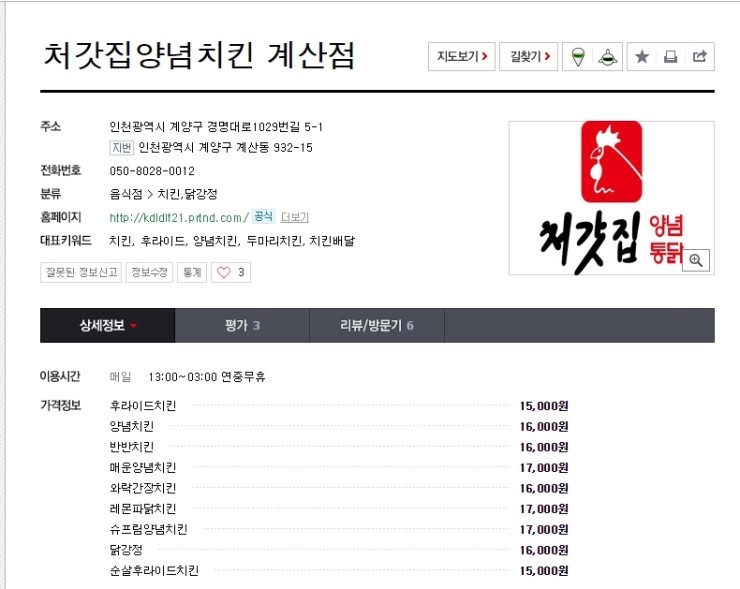Click menu item 닭강정
The image size is (740, 589).
pos(126,550)
